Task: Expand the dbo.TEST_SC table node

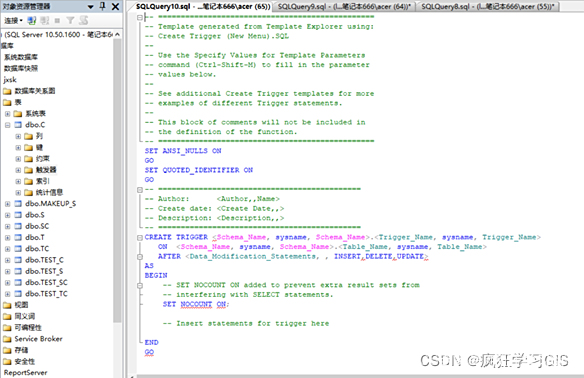Action: tap(7, 283)
